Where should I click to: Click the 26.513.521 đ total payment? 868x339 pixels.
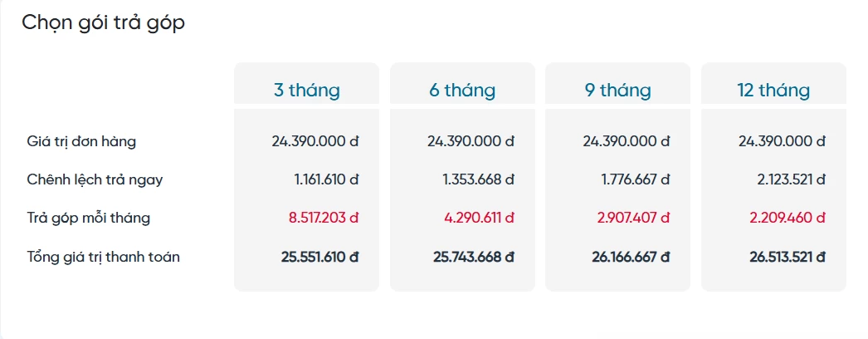point(787,258)
